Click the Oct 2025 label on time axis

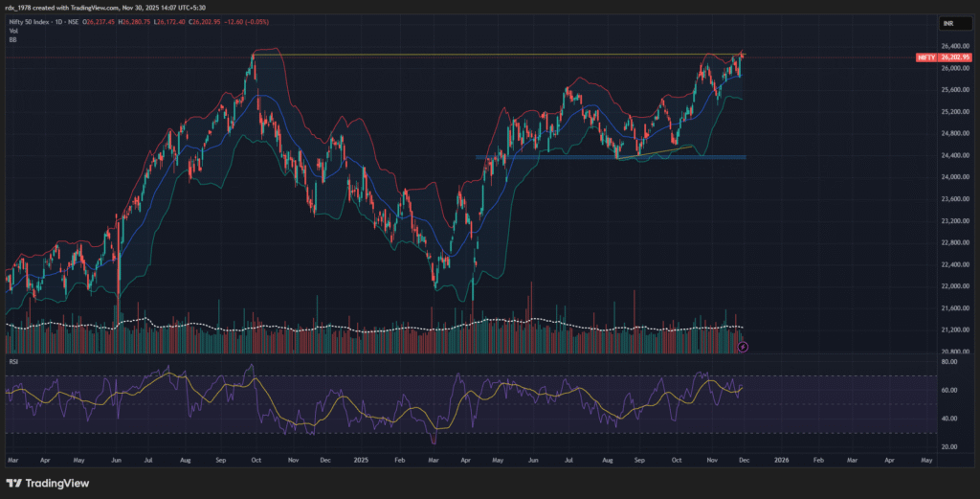pyautogui.click(x=676, y=461)
